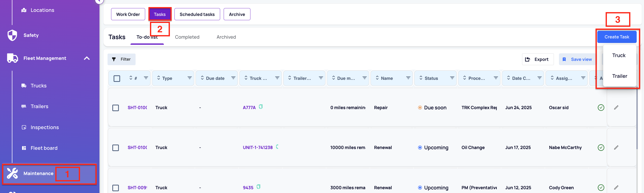Sort by the # column arrows
644x193 pixels.
[x=131, y=78]
